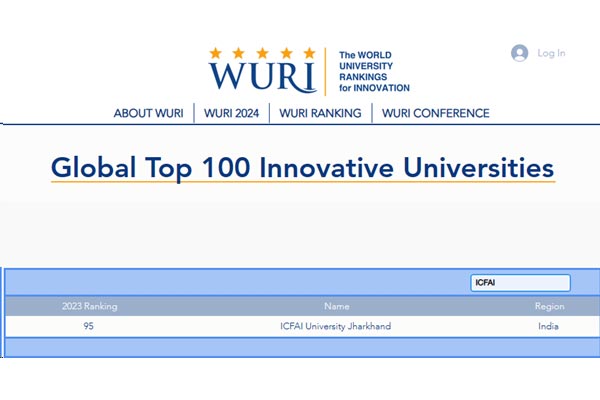
Task: Open the ABOUT WURI menu
Action: (x=148, y=113)
